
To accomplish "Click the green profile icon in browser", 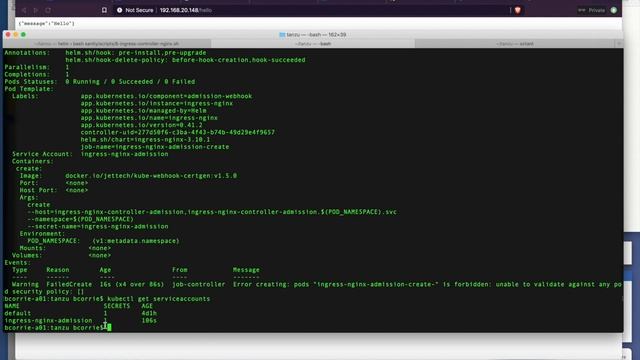I will 613,10.
